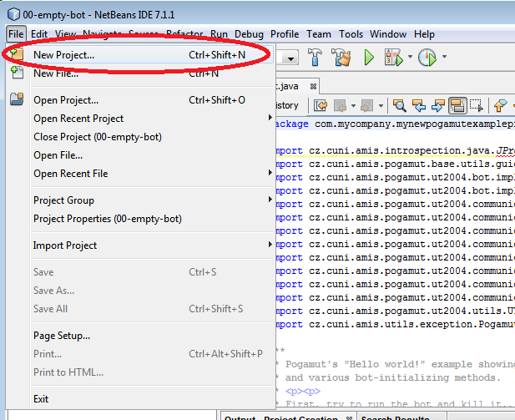Click the New Project icon in File menu
Image resolution: width=515 pixels, height=420 pixels.
coord(16,54)
